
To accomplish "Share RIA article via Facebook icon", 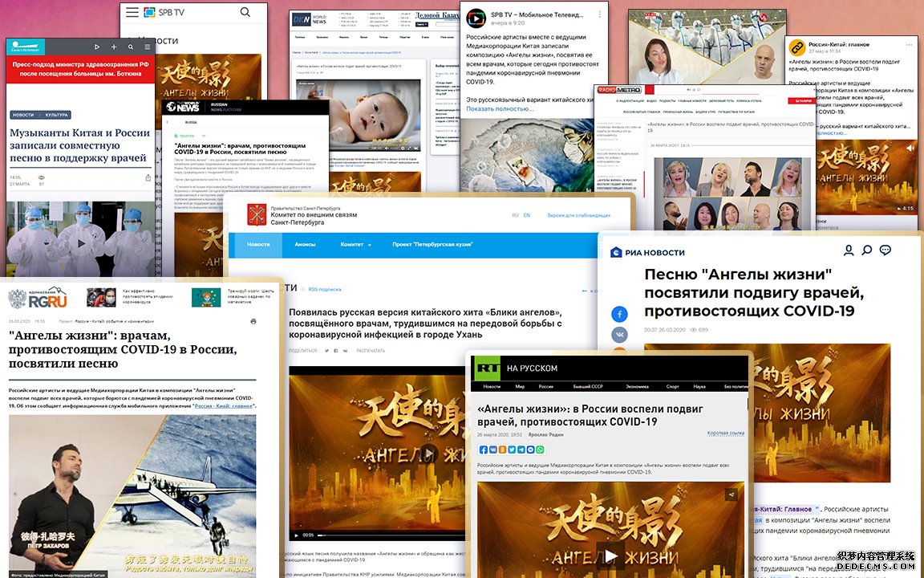I will [620, 314].
